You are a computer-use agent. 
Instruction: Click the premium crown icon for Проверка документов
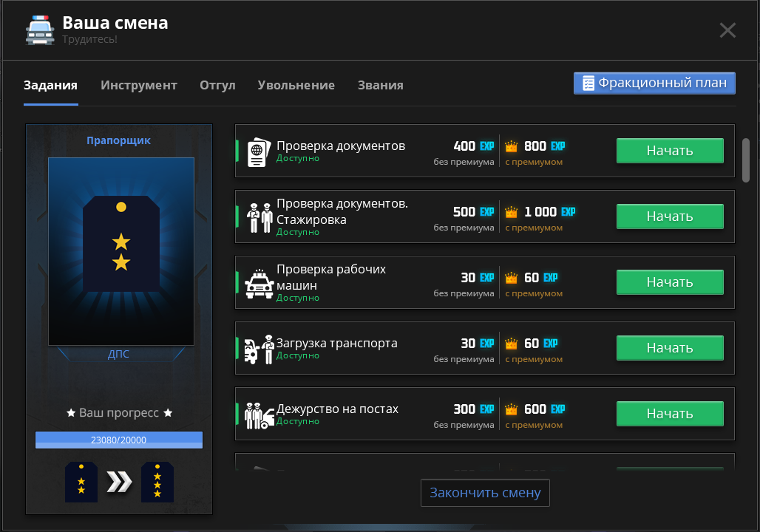tap(511, 146)
